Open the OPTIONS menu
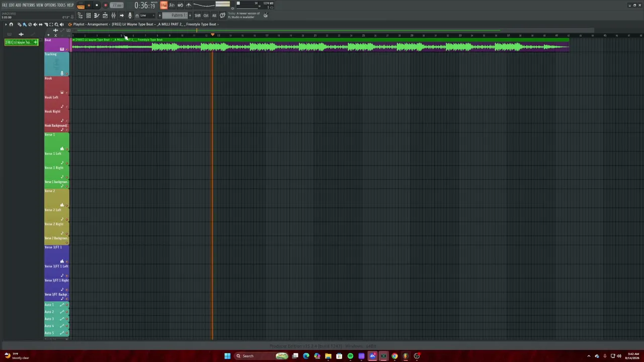 pyautogui.click(x=50, y=5)
